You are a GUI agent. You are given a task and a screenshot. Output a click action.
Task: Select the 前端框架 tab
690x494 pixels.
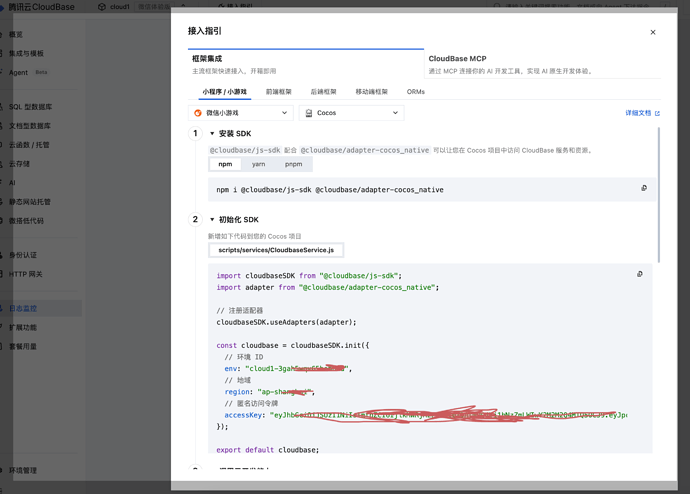tap(279, 91)
